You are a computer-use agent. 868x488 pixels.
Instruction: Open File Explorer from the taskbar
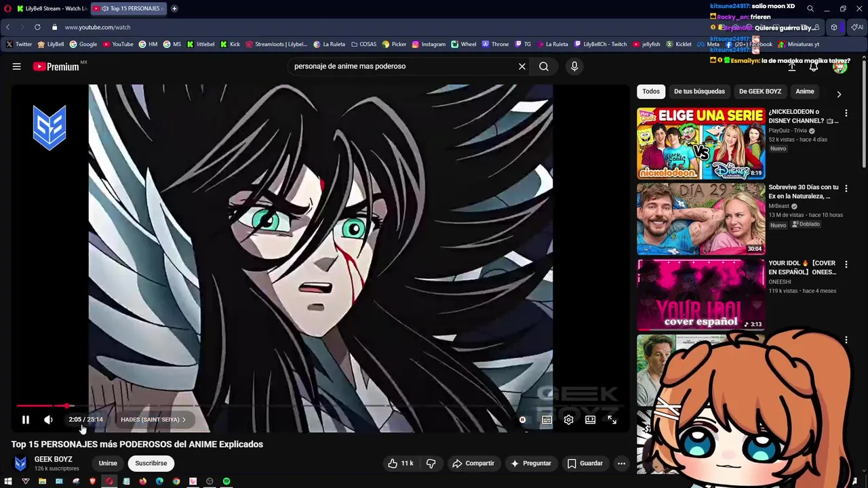pos(42,481)
